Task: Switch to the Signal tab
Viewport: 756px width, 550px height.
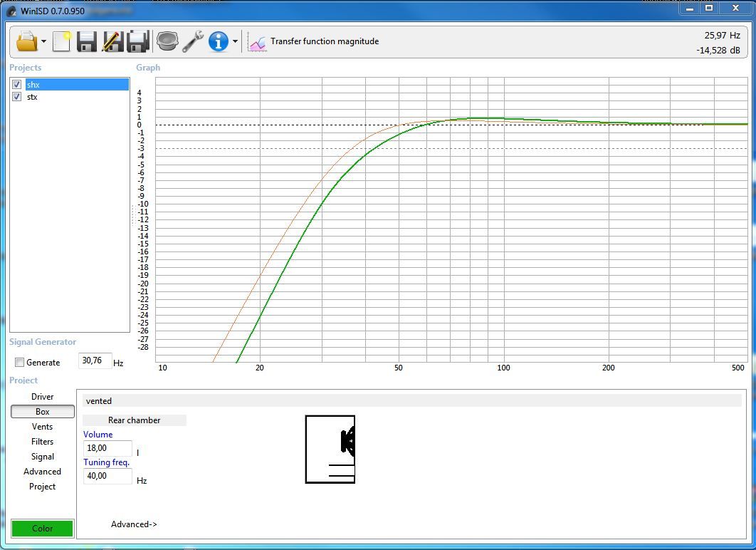Action: coord(43,457)
